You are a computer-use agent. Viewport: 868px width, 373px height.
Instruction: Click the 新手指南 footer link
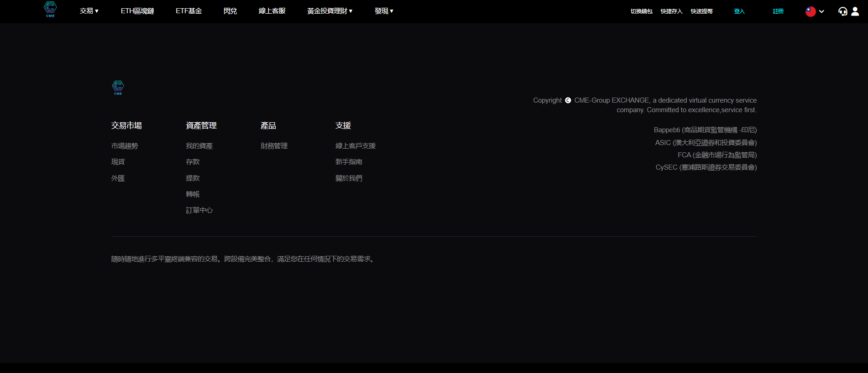(349, 162)
